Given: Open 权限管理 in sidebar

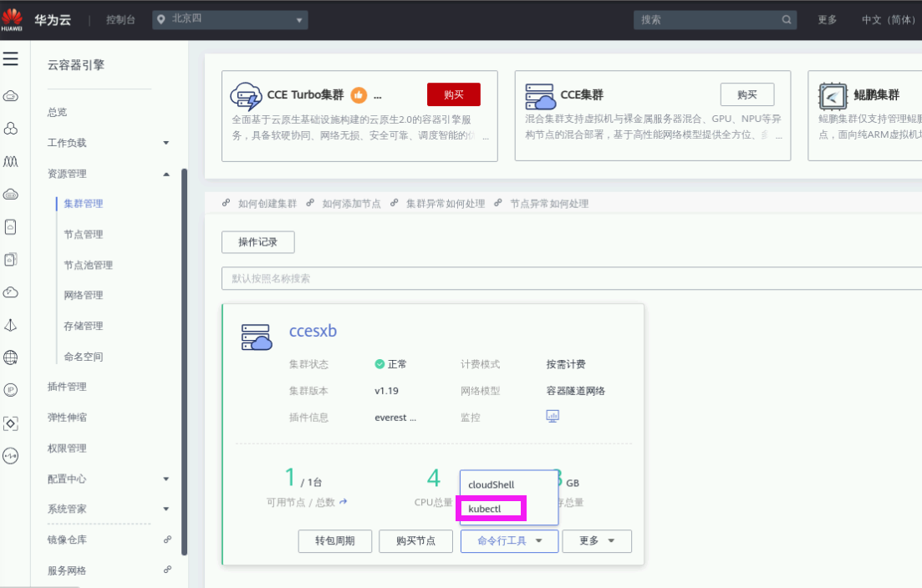Looking at the screenshot, I should (x=67, y=449).
